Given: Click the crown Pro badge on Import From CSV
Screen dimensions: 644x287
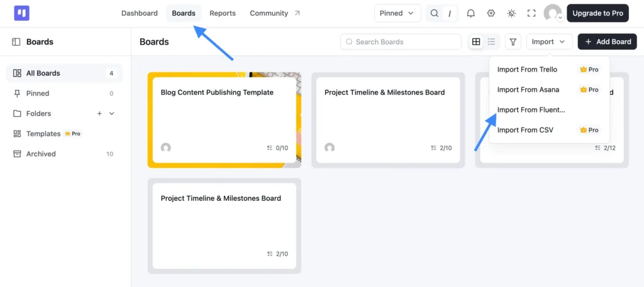Looking at the screenshot, I should tap(589, 130).
